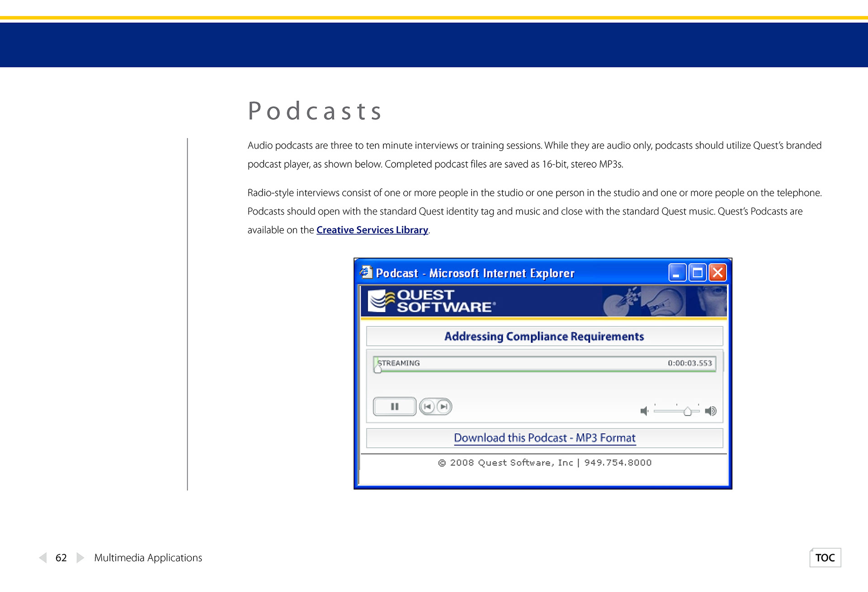Click the STREAMING status text
868x592 pixels.
399,363
